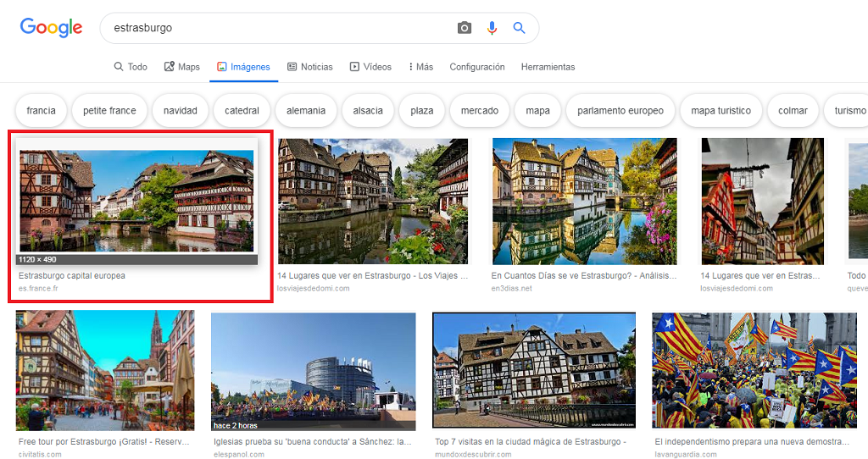Click the mercado filter chip
Viewport: 868px width, 459px height.
[480, 111]
